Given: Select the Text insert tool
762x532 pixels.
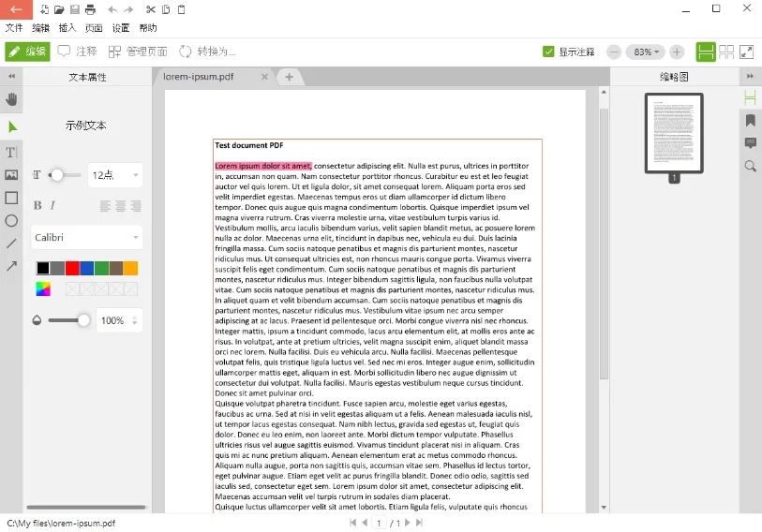Looking at the screenshot, I should 11,152.
